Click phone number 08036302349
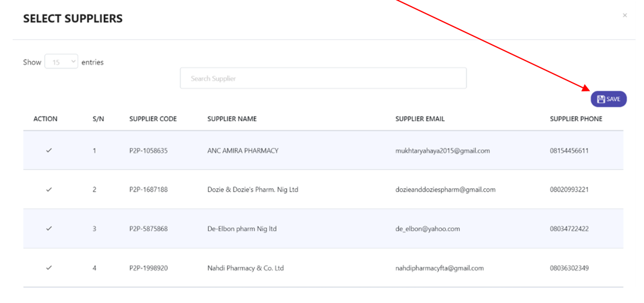644x303 pixels. click(569, 268)
